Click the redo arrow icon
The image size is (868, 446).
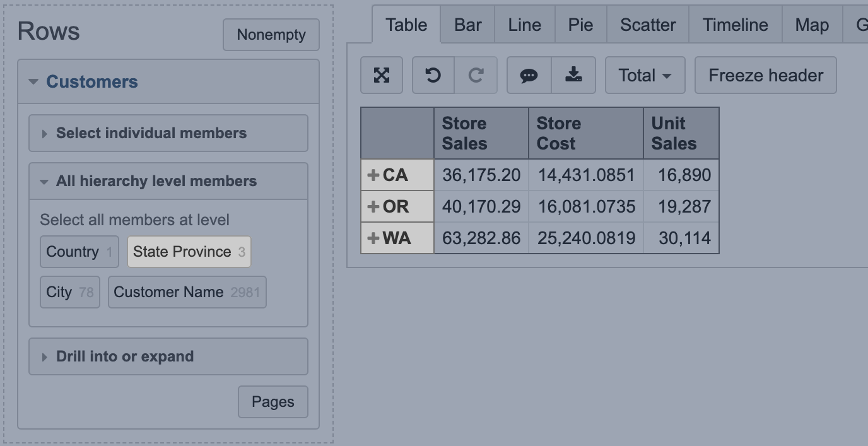tap(476, 76)
